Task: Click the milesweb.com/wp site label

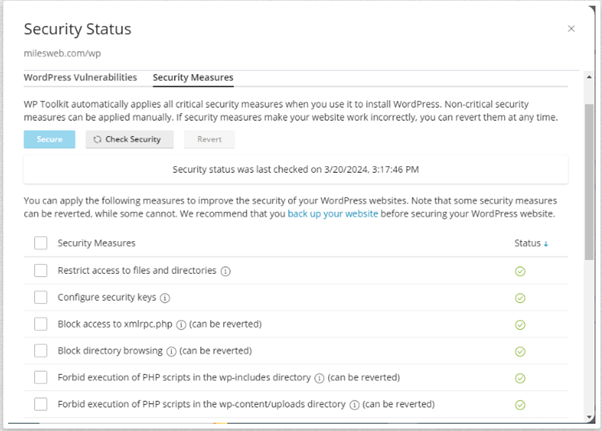Action: (62, 53)
